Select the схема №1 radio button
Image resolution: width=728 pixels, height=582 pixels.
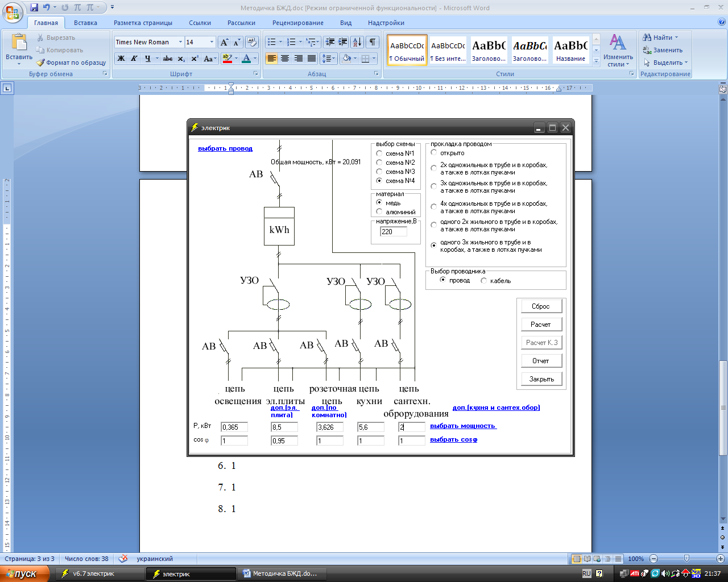pyautogui.click(x=379, y=153)
